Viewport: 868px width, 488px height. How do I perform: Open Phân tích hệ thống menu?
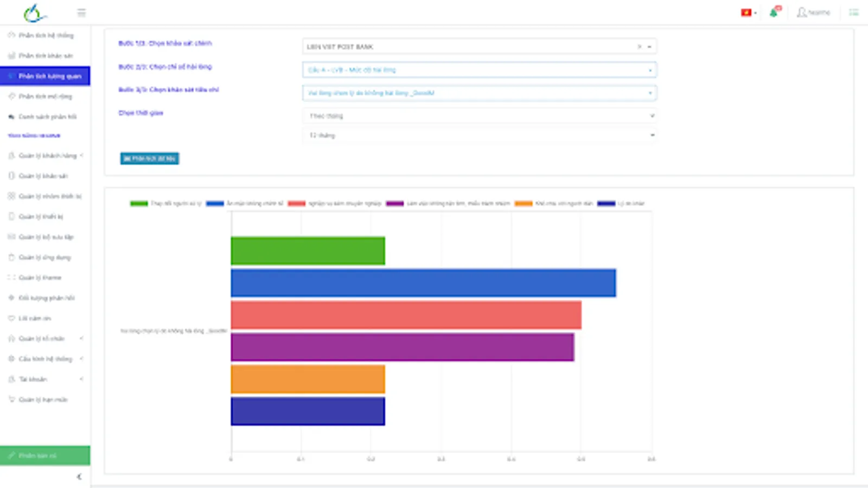click(x=45, y=35)
